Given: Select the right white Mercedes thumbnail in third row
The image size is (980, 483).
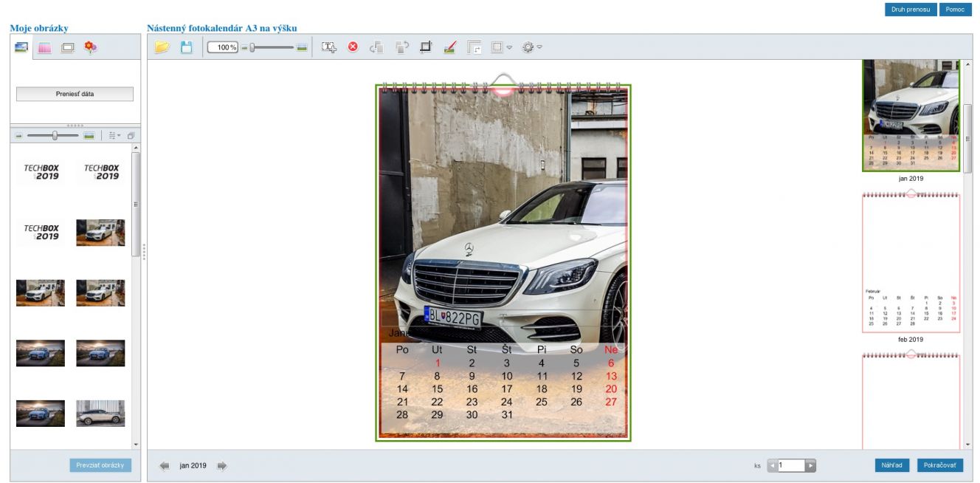Looking at the screenshot, I should 100,293.
